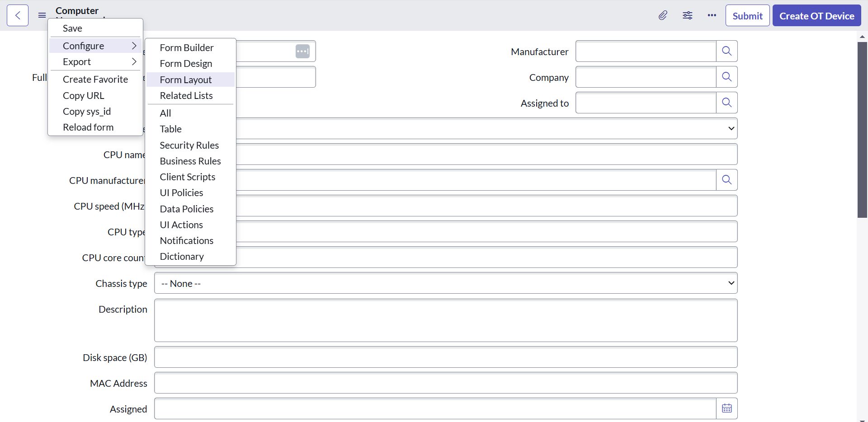Choose Business Rules in the submenu
868x422 pixels.
click(190, 161)
